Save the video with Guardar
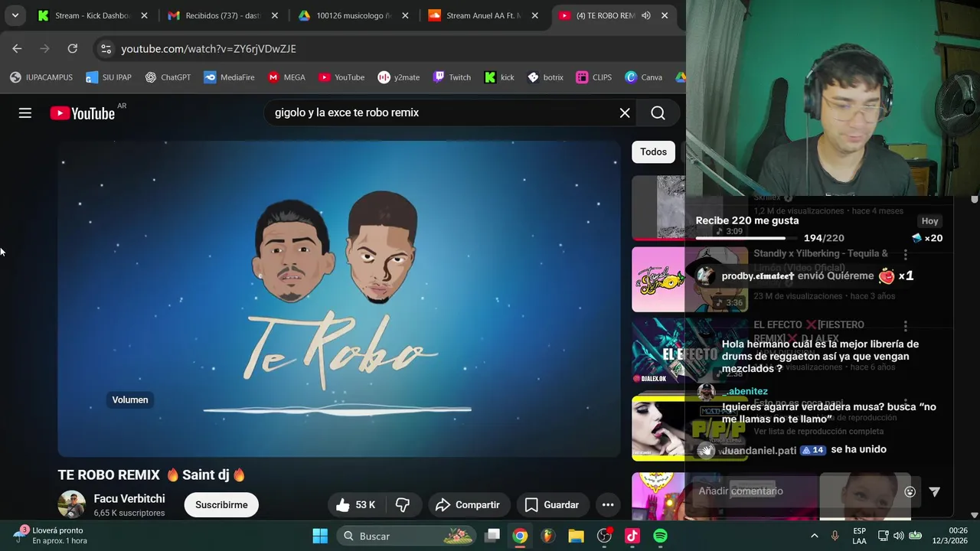980x551 pixels. (x=552, y=505)
